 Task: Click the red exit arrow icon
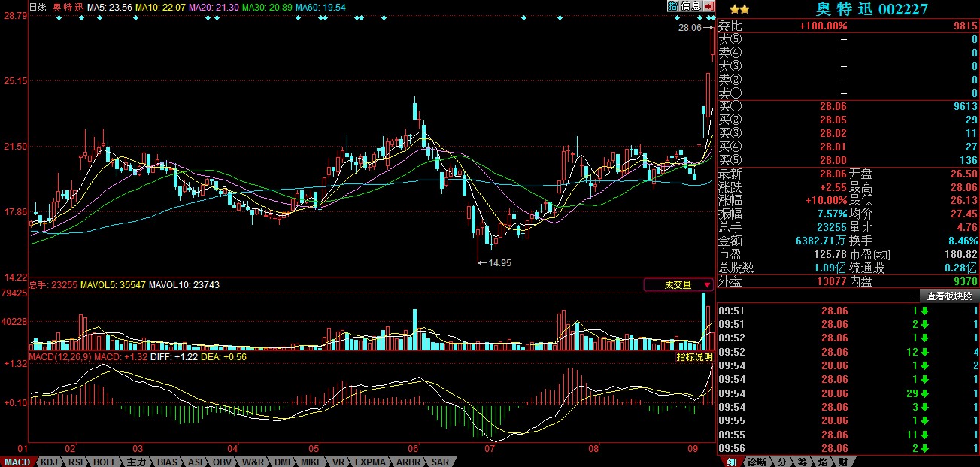point(709,6)
